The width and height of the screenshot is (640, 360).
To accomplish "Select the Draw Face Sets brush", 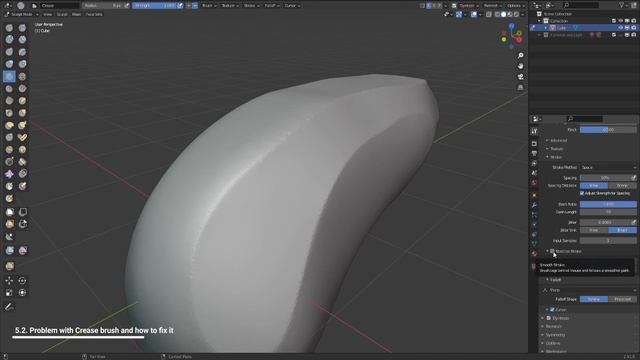I will (22, 187).
